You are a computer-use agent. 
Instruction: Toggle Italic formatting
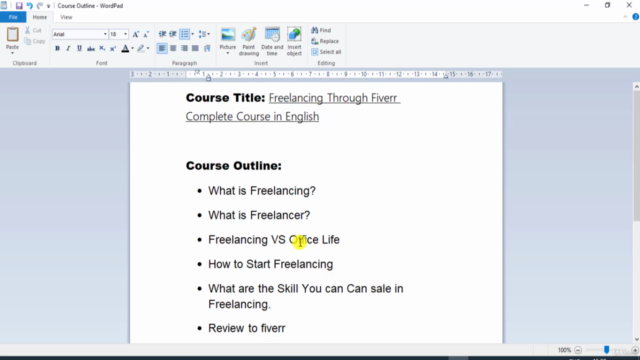click(68, 49)
